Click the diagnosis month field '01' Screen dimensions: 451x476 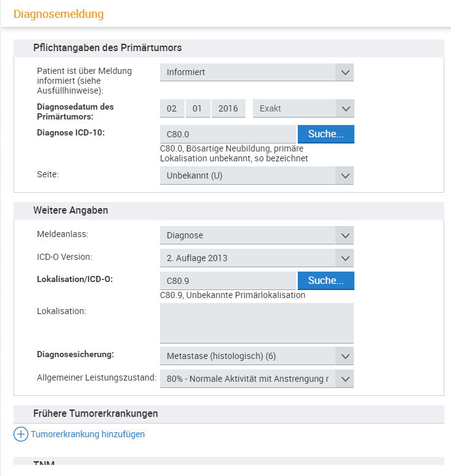tap(197, 108)
